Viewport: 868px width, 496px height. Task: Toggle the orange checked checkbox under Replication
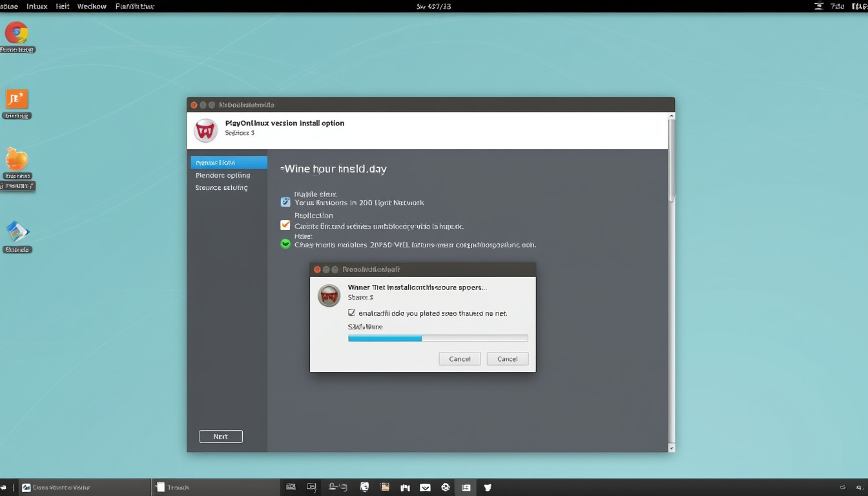tap(285, 225)
